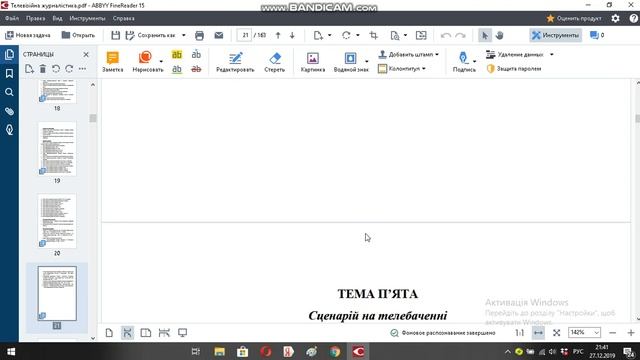Open the settings gear

pos(616,18)
